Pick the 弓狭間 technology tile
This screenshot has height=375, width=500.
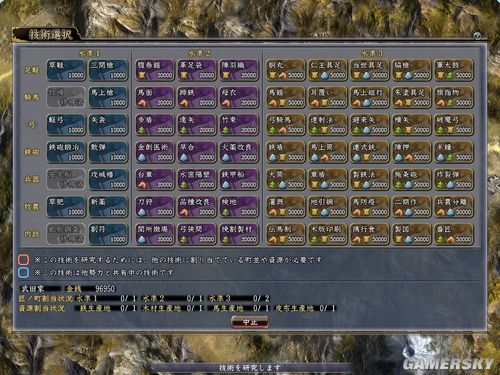[197, 234]
